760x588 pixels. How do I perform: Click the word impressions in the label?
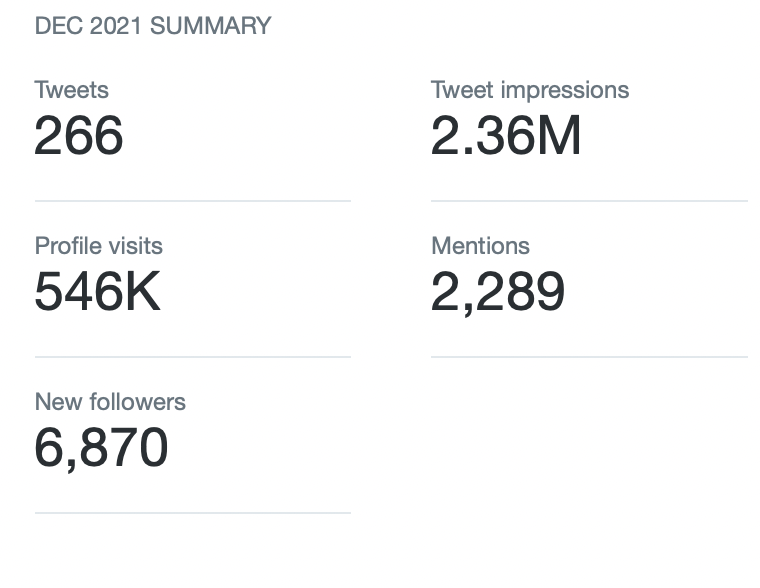[x=565, y=91]
